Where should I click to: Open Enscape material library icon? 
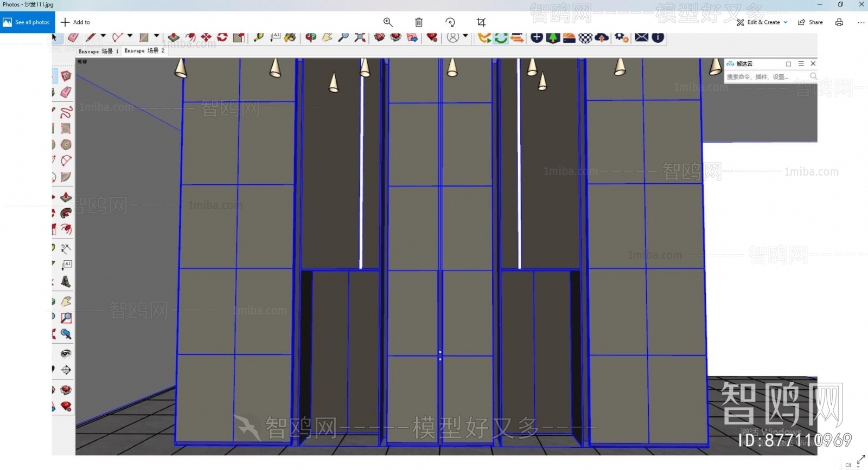pos(569,37)
